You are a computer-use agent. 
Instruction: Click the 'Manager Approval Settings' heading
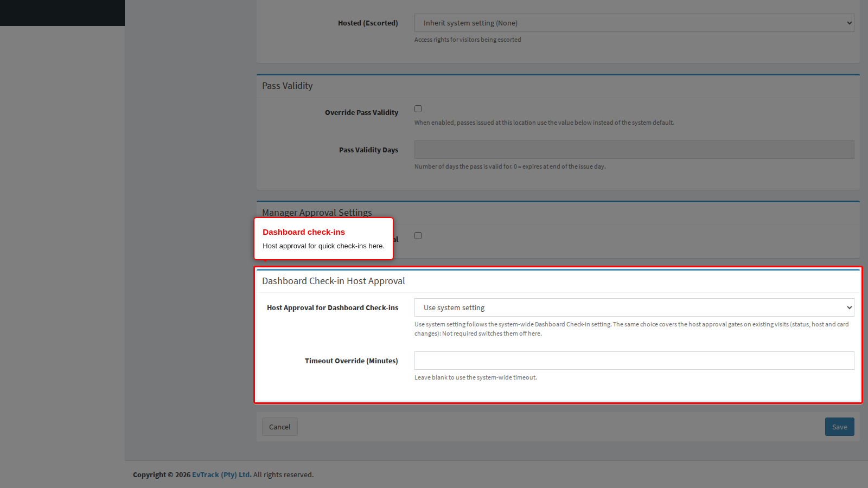pyautogui.click(x=317, y=213)
